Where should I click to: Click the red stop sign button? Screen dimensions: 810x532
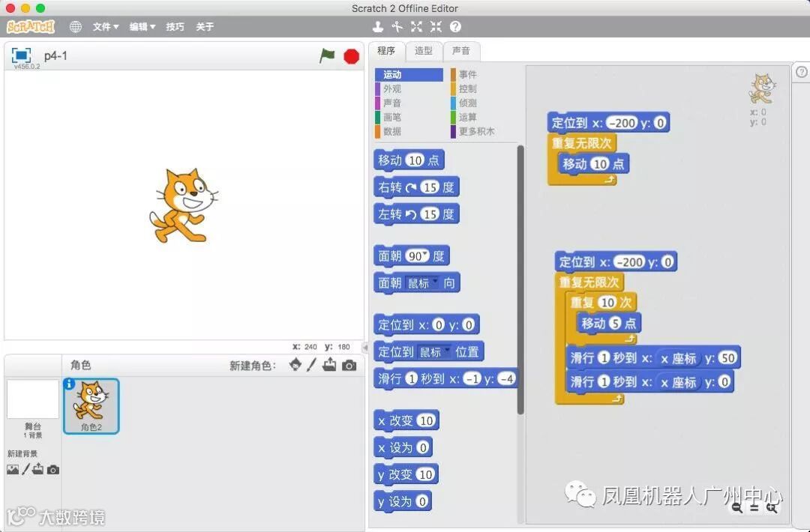coord(351,55)
